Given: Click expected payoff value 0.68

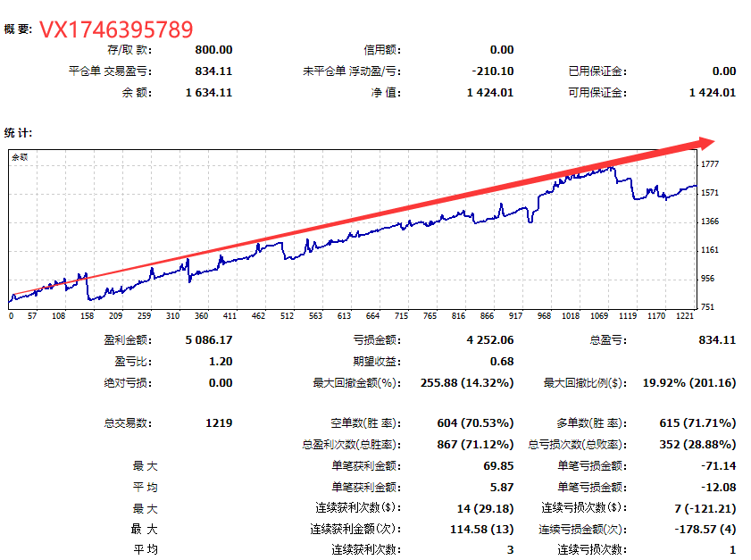Looking at the screenshot, I should coord(502,362).
